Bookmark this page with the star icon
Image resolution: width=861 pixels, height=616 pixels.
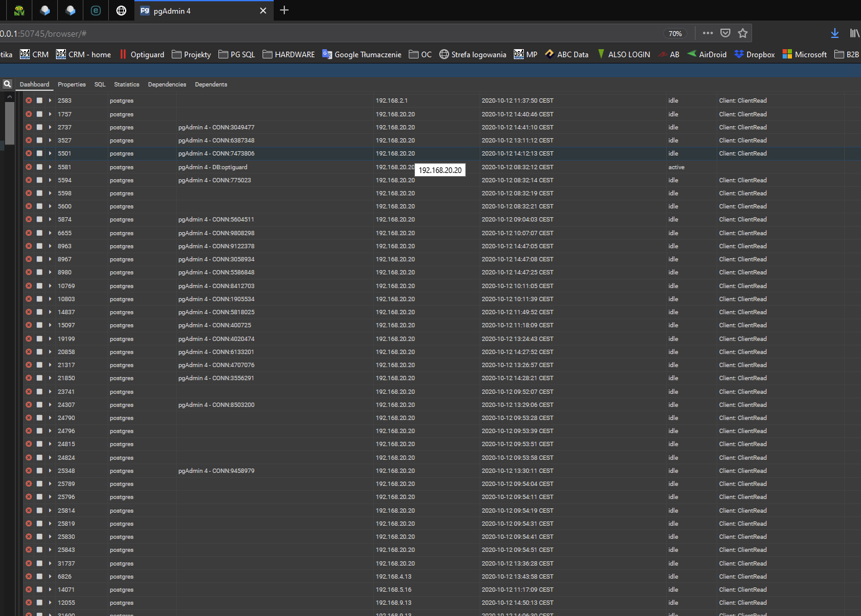tap(743, 33)
